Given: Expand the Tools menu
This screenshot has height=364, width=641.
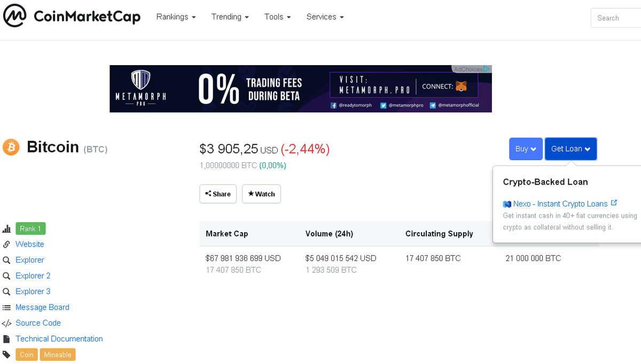Looking at the screenshot, I should click(277, 17).
